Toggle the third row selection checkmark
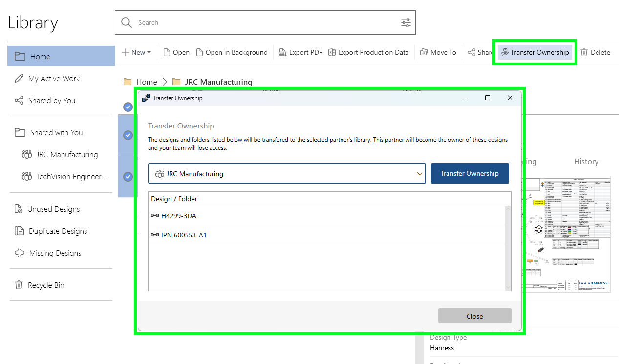Image resolution: width=619 pixels, height=364 pixels. pyautogui.click(x=128, y=176)
